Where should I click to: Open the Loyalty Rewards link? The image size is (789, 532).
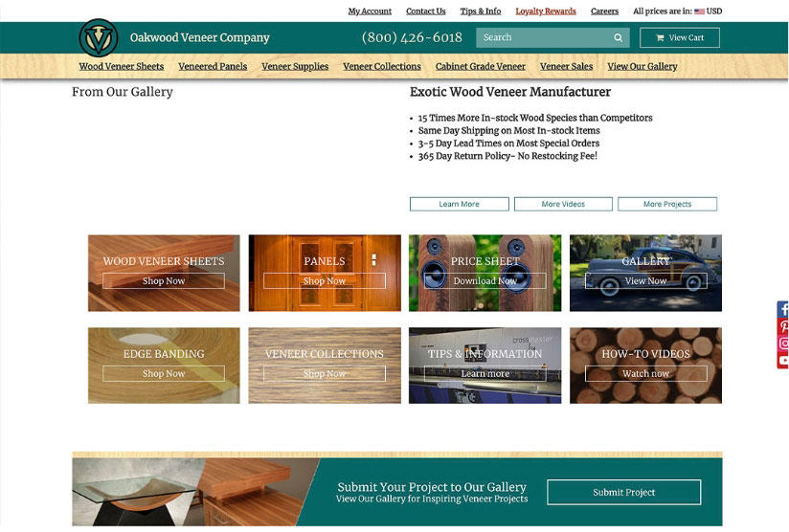click(x=546, y=11)
